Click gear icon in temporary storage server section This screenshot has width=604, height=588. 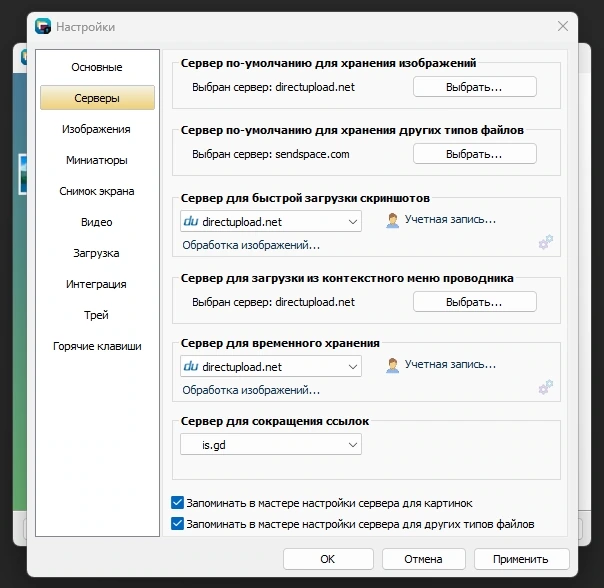546,387
